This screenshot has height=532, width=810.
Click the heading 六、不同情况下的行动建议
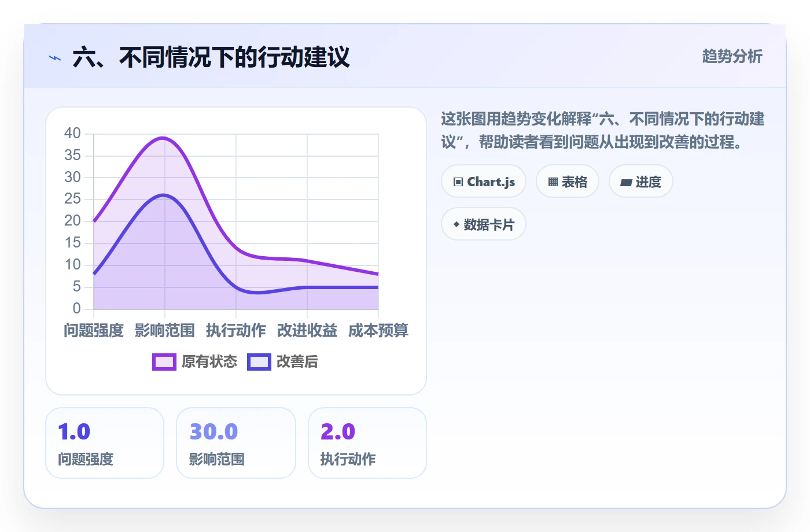pyautogui.click(x=211, y=58)
